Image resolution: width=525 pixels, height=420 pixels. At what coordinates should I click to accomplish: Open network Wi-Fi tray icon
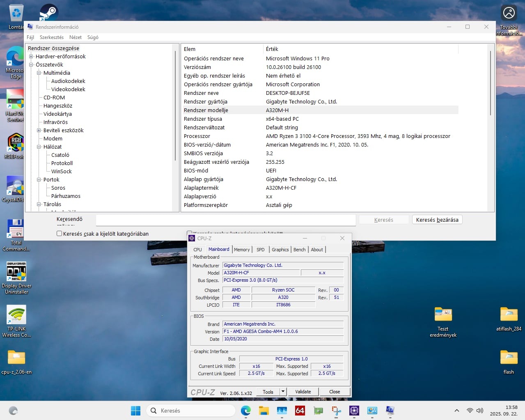coord(470,411)
